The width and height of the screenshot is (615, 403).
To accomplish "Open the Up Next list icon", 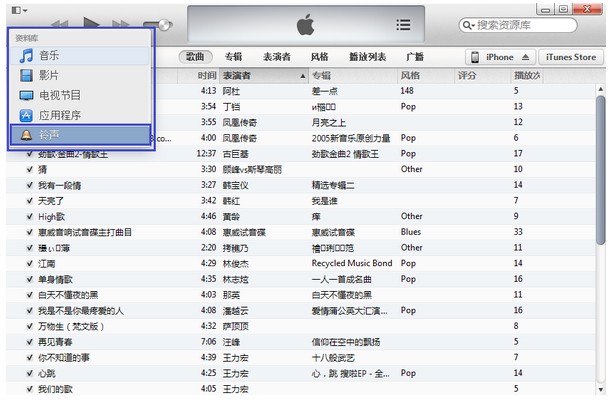I will [403, 25].
